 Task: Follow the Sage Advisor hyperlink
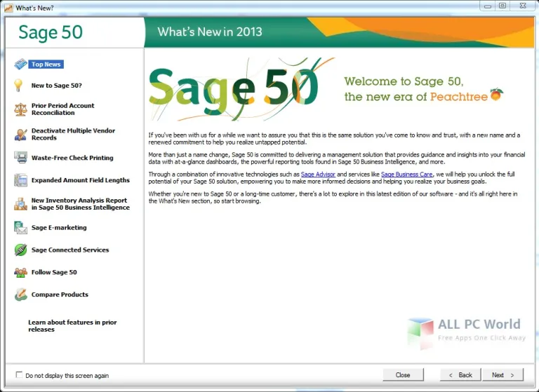(x=318, y=174)
